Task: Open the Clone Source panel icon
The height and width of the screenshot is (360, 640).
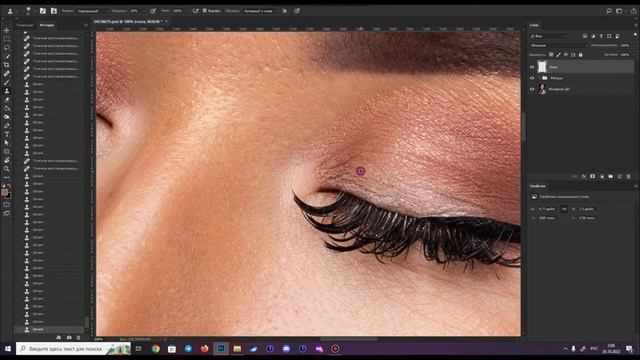Action: tap(53, 11)
